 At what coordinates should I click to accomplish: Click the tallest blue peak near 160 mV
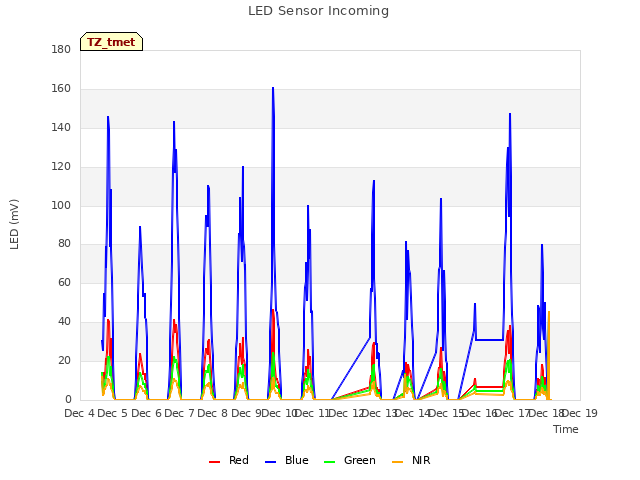[x=273, y=89]
